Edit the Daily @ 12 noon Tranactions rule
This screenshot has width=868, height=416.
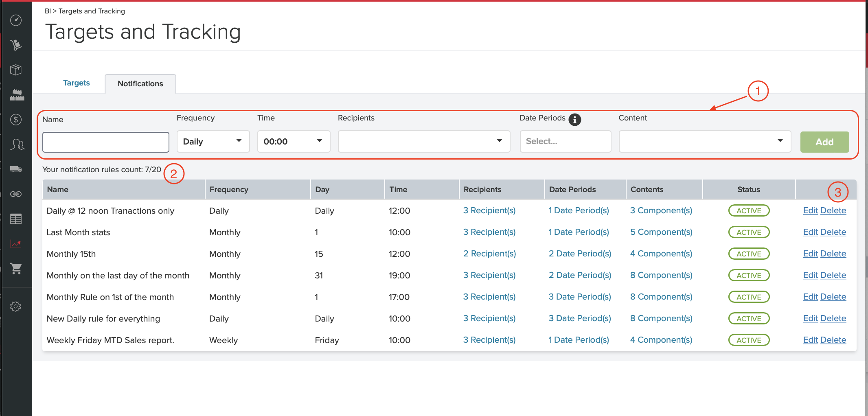coord(810,210)
